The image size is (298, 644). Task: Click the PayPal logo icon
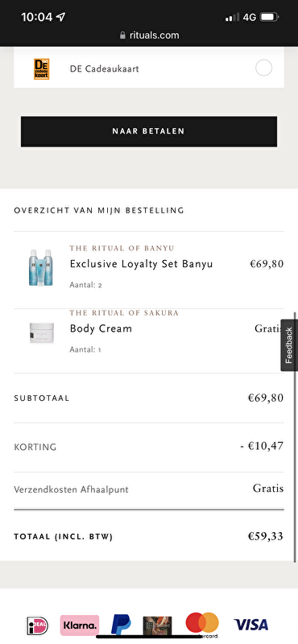pos(122,625)
